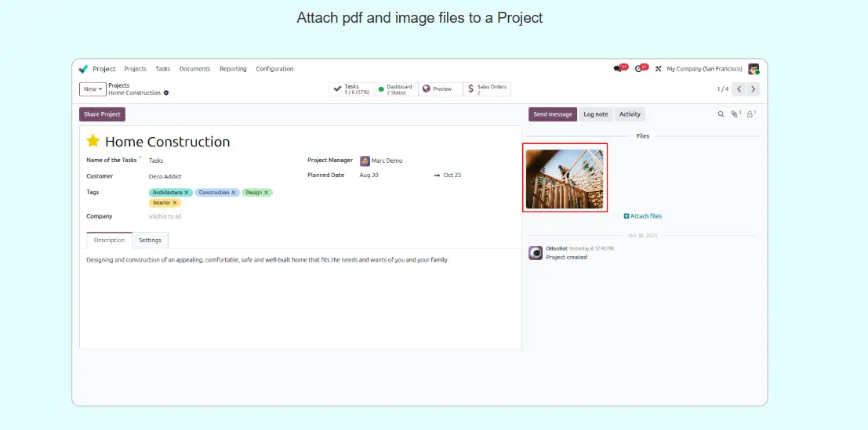Go to the next project record
This screenshot has width=868, height=430.
(753, 89)
